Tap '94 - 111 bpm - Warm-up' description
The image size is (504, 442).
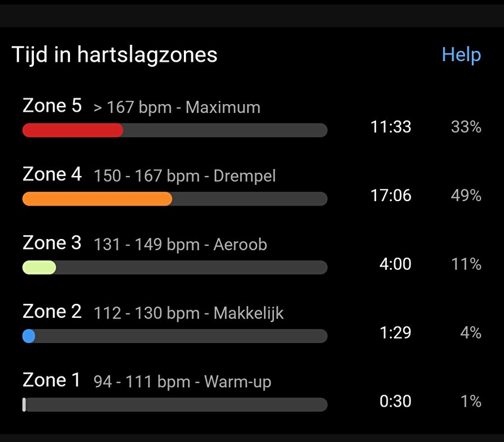pyautogui.click(x=182, y=382)
